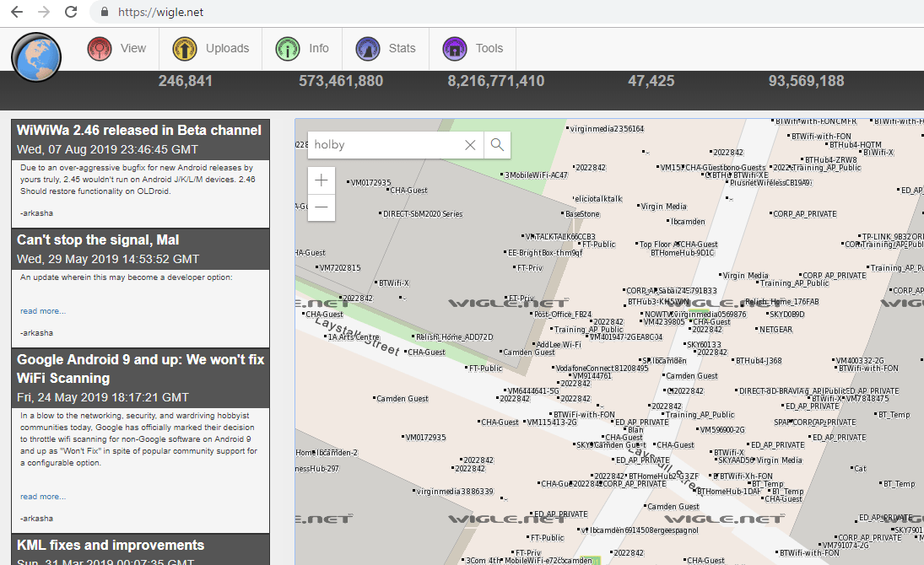The width and height of the screenshot is (924, 565).
Task: Open the Tools menu
Action: (489, 49)
